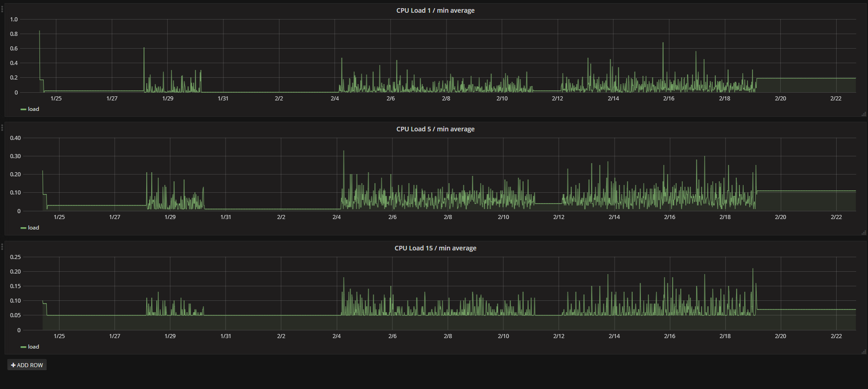Toggle the load series in CPU Load 1 legend

tap(34, 109)
